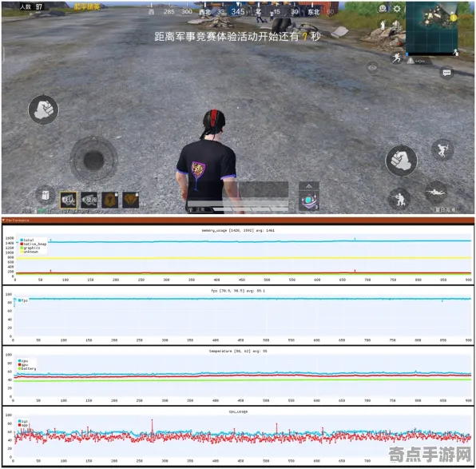Open the minimap thumbnail
The height and width of the screenshot is (469, 476).
(432, 27)
